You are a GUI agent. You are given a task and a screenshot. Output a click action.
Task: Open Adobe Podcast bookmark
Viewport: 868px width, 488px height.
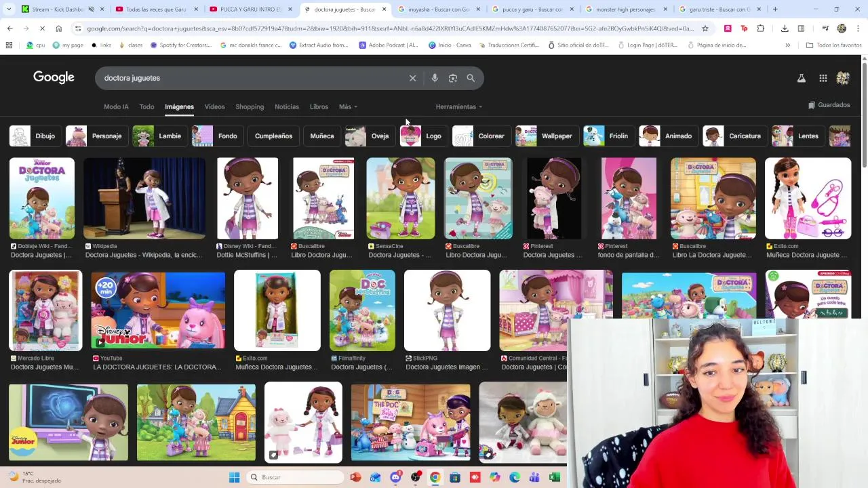[388, 45]
